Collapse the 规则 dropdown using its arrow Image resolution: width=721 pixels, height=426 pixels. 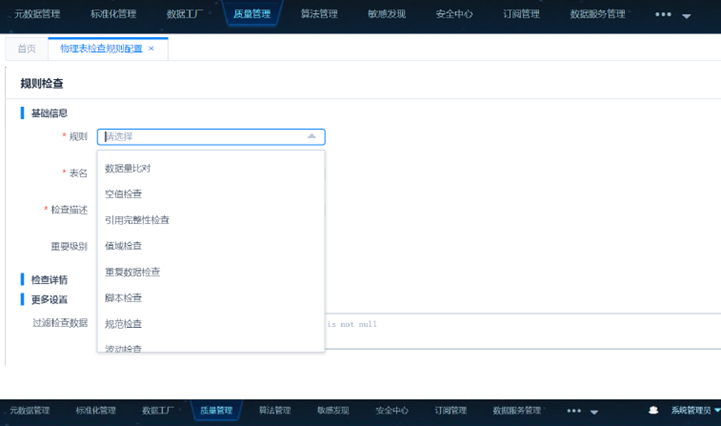311,137
